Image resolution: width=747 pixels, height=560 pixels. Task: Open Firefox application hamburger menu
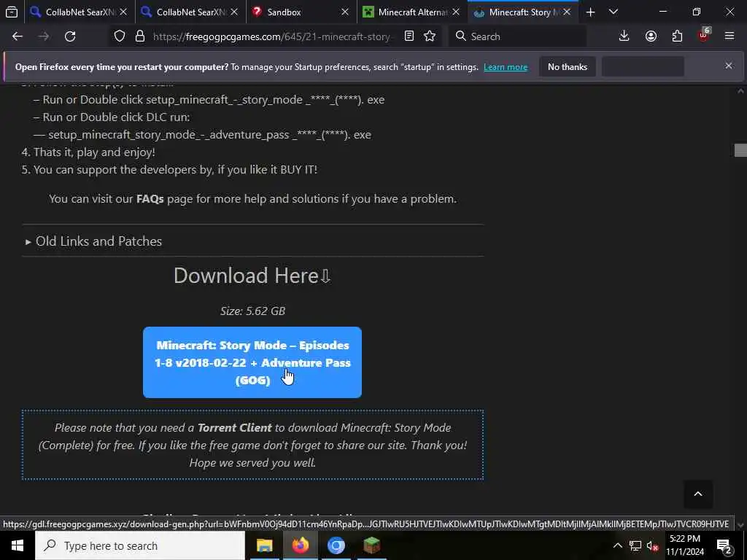pos(729,36)
